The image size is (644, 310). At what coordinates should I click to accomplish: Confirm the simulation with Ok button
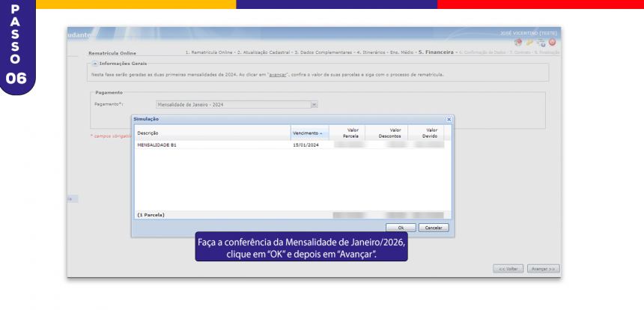coord(401,228)
